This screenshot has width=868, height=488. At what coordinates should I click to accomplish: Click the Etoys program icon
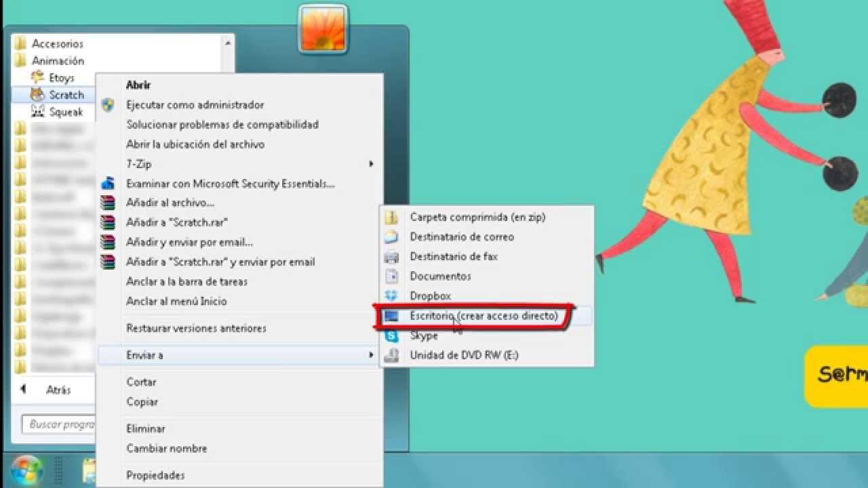click(x=38, y=78)
